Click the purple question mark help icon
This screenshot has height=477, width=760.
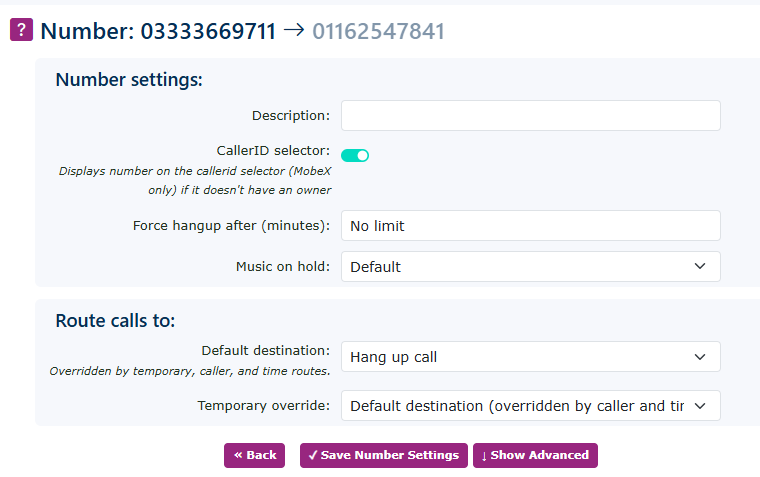(21, 30)
